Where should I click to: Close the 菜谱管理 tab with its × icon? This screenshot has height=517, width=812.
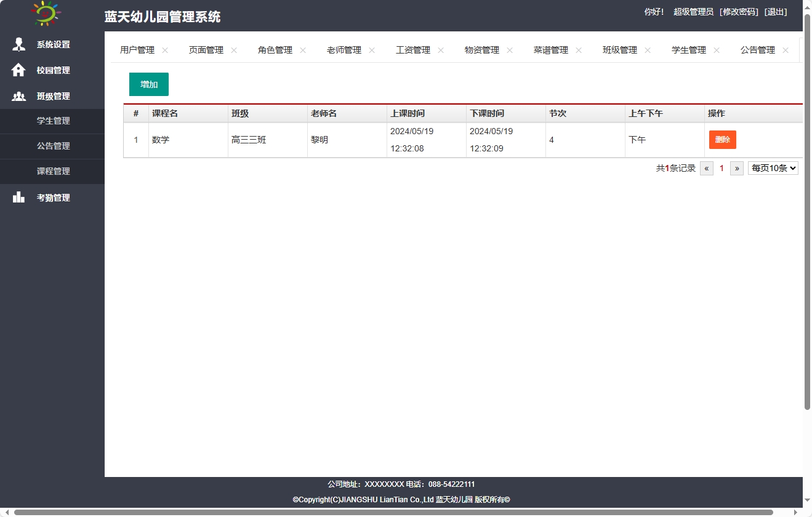pyautogui.click(x=577, y=50)
